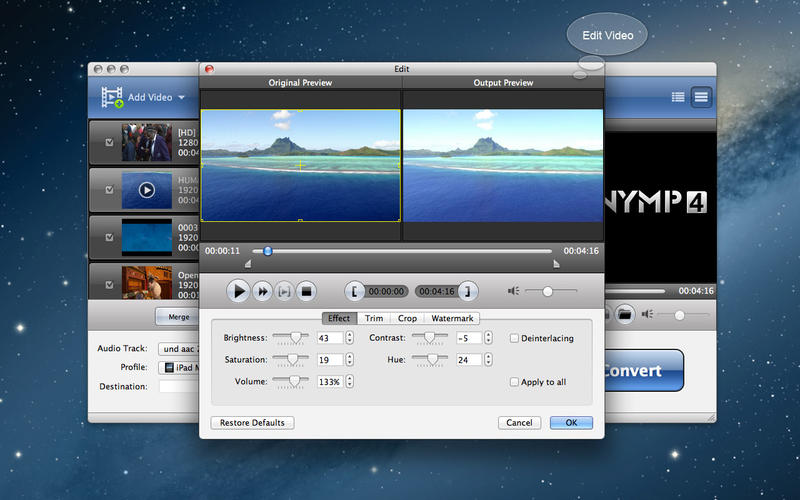Stop playback with the Stop button
Image resolution: width=800 pixels, height=500 pixels.
(307, 291)
